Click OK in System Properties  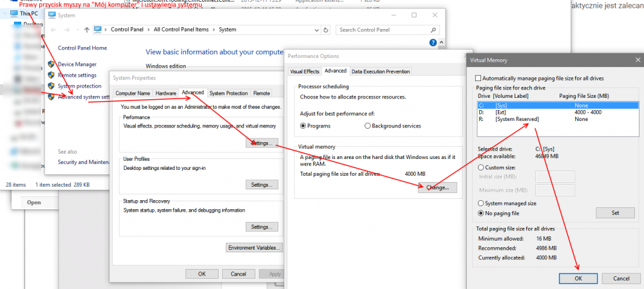pyautogui.click(x=202, y=274)
